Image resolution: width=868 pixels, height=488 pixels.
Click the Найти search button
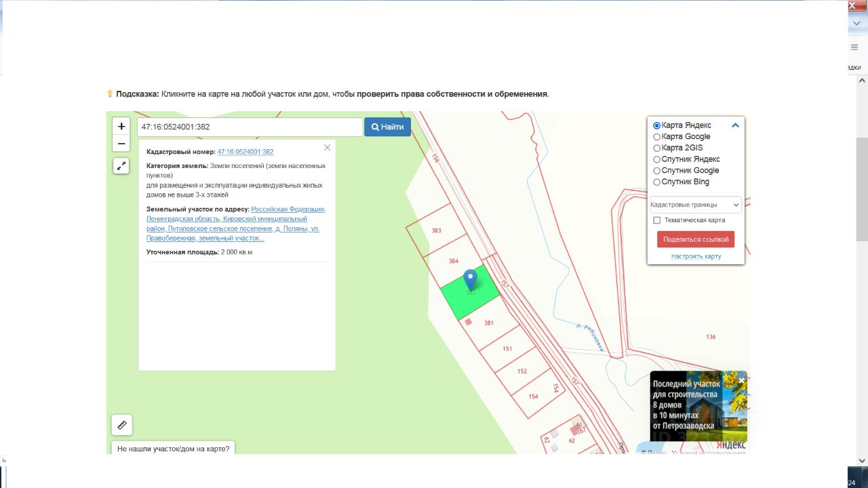click(x=387, y=127)
